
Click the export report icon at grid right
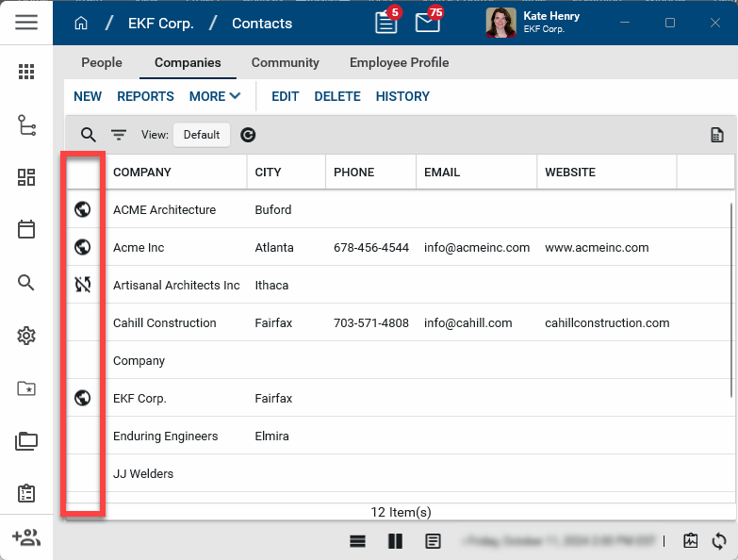point(717,135)
